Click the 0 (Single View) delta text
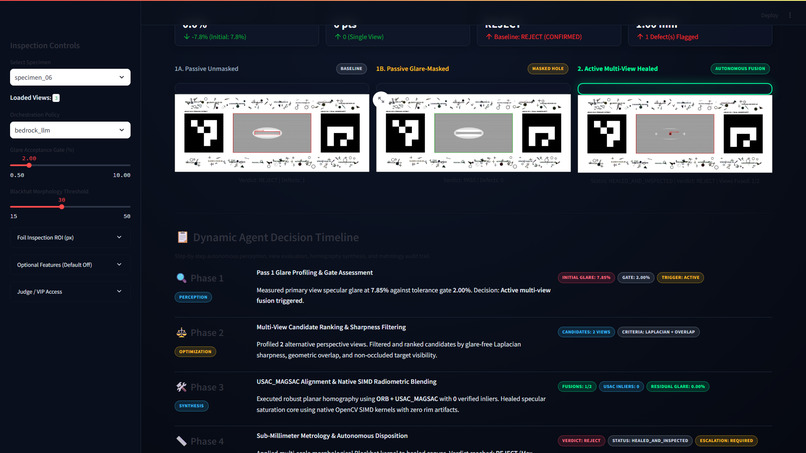The width and height of the screenshot is (806, 453). pos(359,37)
